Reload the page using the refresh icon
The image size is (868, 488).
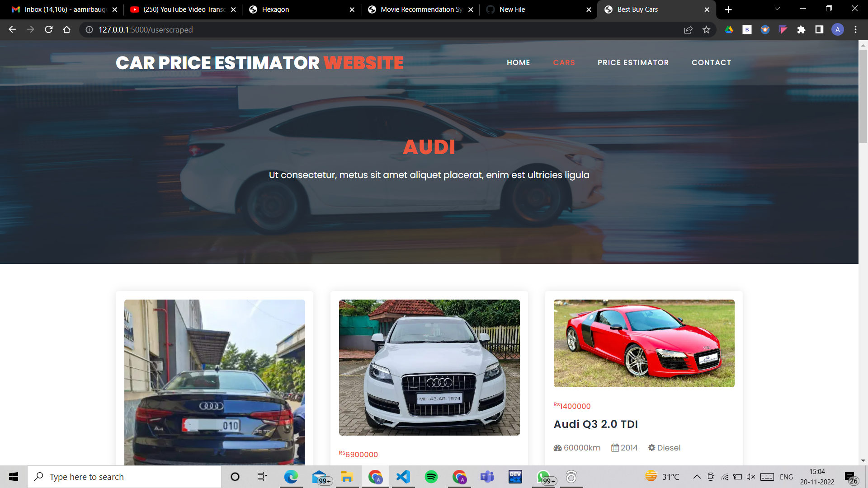[x=48, y=30]
